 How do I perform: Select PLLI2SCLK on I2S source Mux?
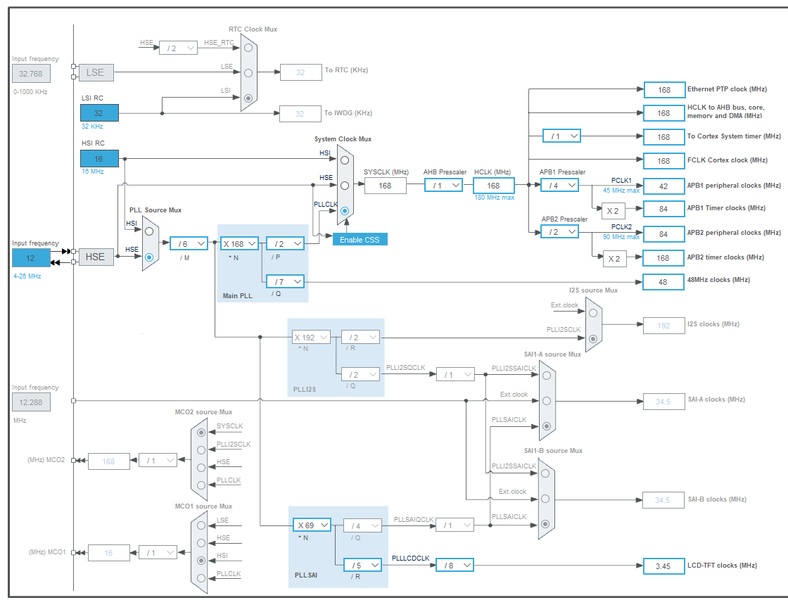pyautogui.click(x=593, y=338)
